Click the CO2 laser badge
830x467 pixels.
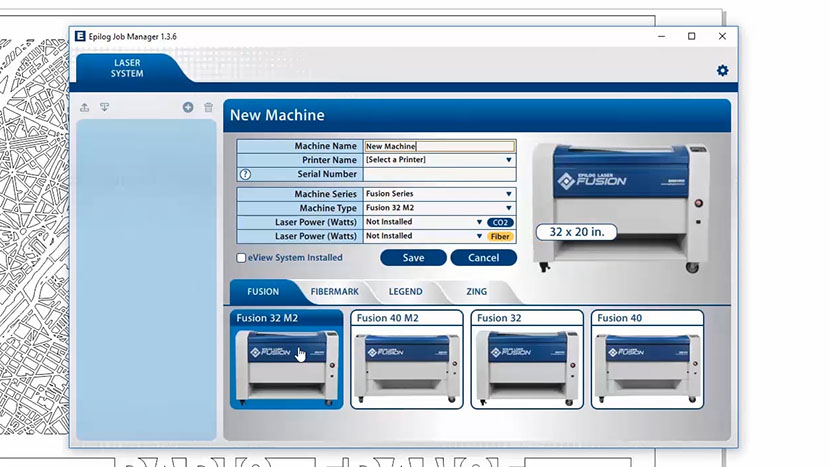click(x=500, y=222)
